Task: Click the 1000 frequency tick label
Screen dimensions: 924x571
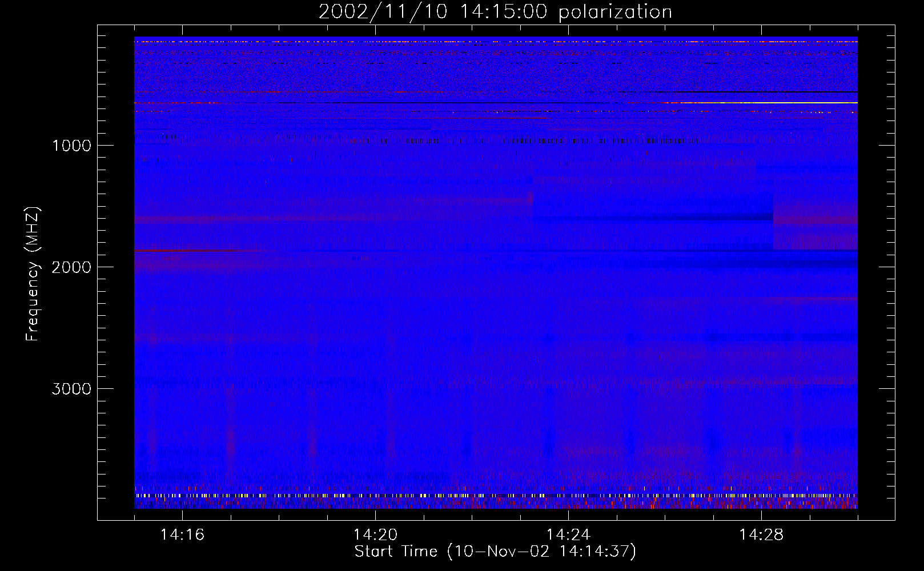Action: pyautogui.click(x=72, y=146)
